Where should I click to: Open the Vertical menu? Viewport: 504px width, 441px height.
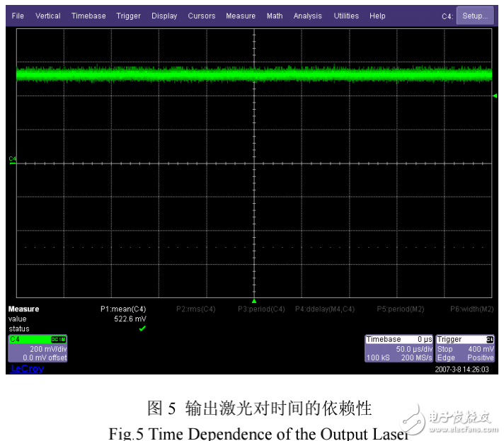(48, 16)
